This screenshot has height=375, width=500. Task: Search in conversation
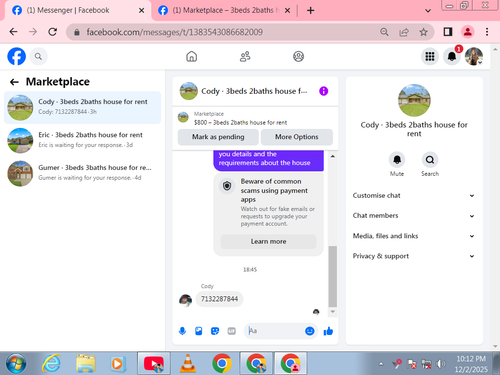point(430,160)
